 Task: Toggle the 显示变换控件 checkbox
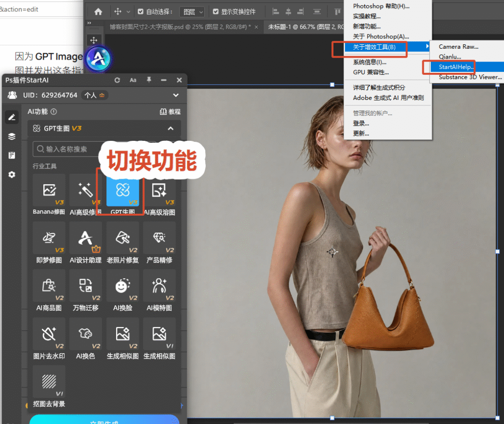pyautogui.click(x=216, y=12)
